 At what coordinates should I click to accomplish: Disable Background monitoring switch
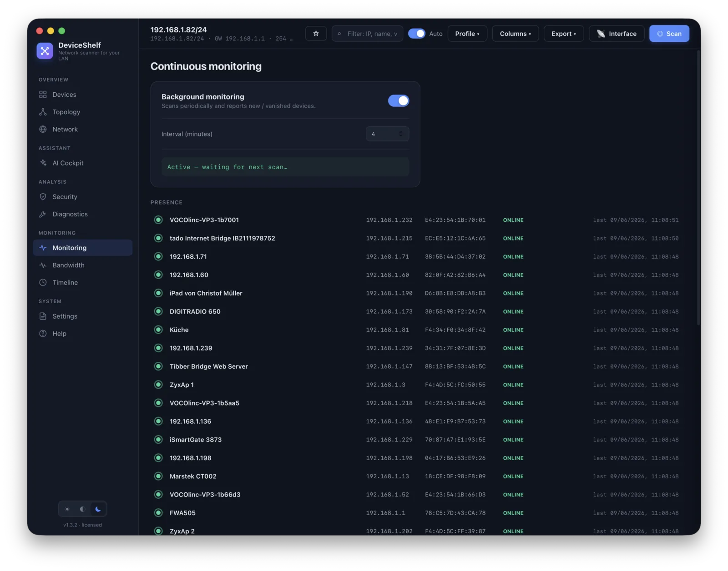(x=399, y=101)
